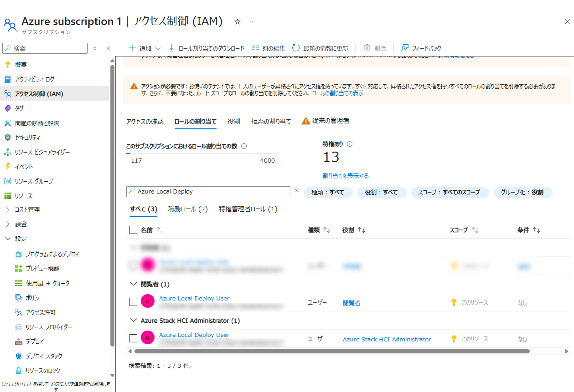Switch to the 役割 tab
Viewport: 574px width, 392px height.
tap(234, 121)
